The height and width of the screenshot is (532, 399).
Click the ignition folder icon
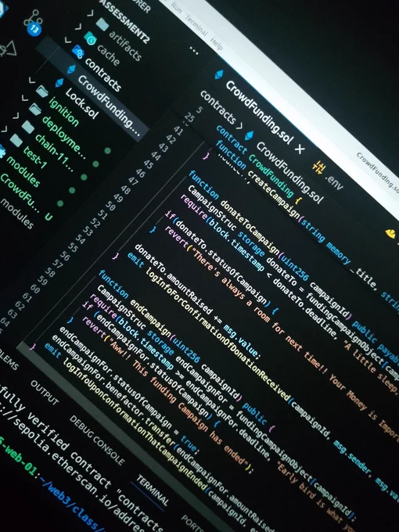coord(42,92)
